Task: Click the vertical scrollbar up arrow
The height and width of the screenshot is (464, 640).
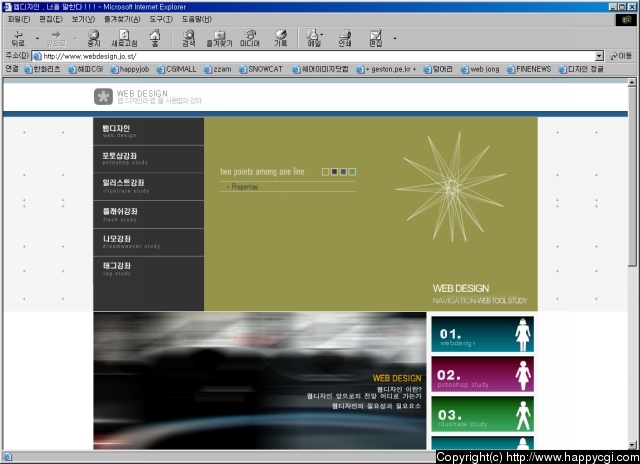Action: (632, 82)
